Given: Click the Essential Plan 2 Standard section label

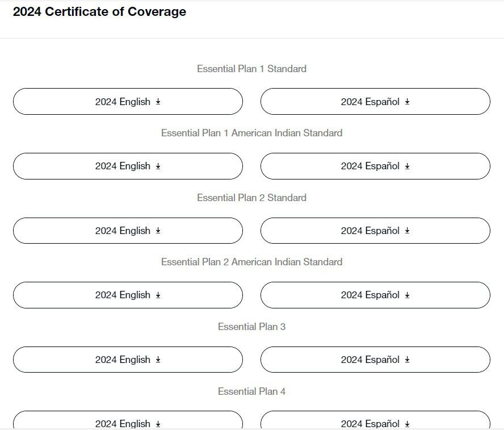Looking at the screenshot, I should [251, 198].
